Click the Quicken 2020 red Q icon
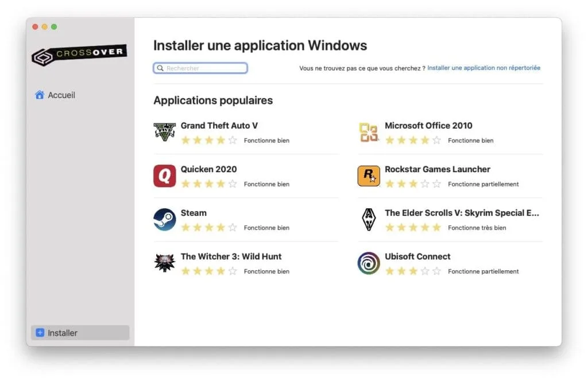 pyautogui.click(x=164, y=176)
